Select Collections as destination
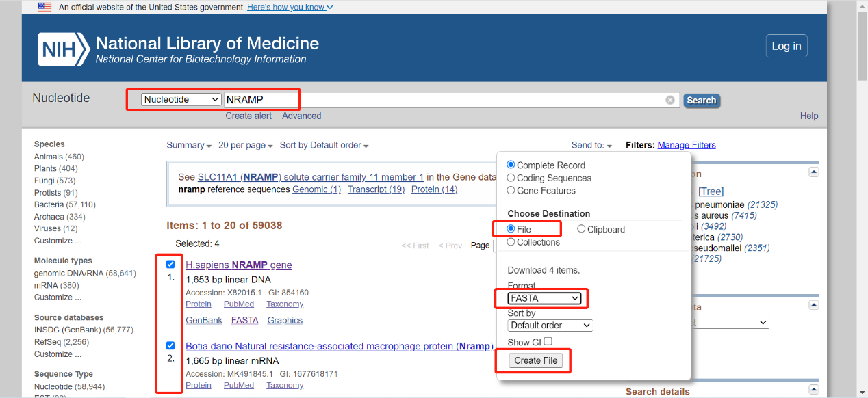Image resolution: width=868 pixels, height=398 pixels. (511, 242)
